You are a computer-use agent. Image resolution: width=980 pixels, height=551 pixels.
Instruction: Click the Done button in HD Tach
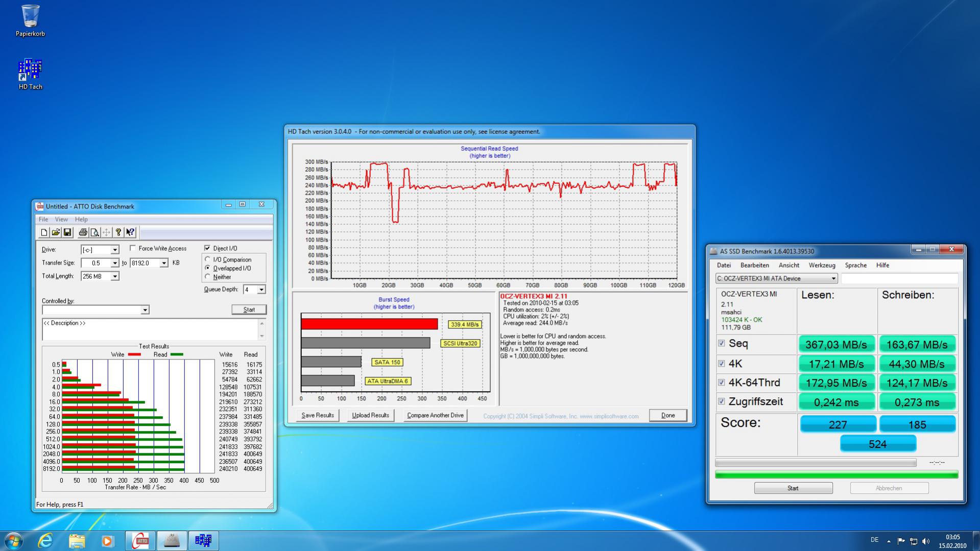(668, 415)
